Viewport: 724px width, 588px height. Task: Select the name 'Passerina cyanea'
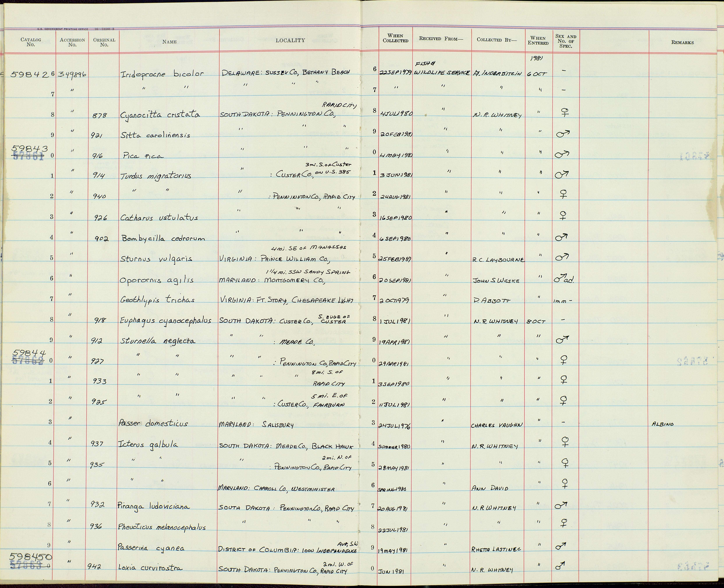(x=151, y=548)
